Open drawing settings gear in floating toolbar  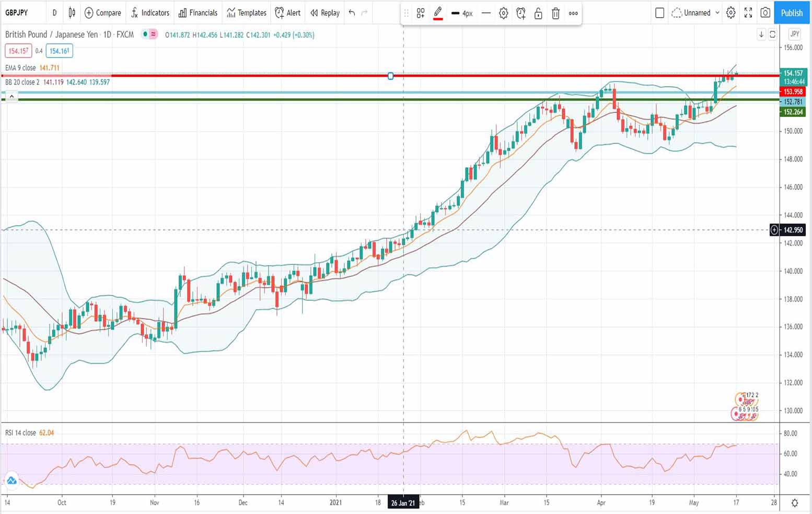tap(503, 14)
